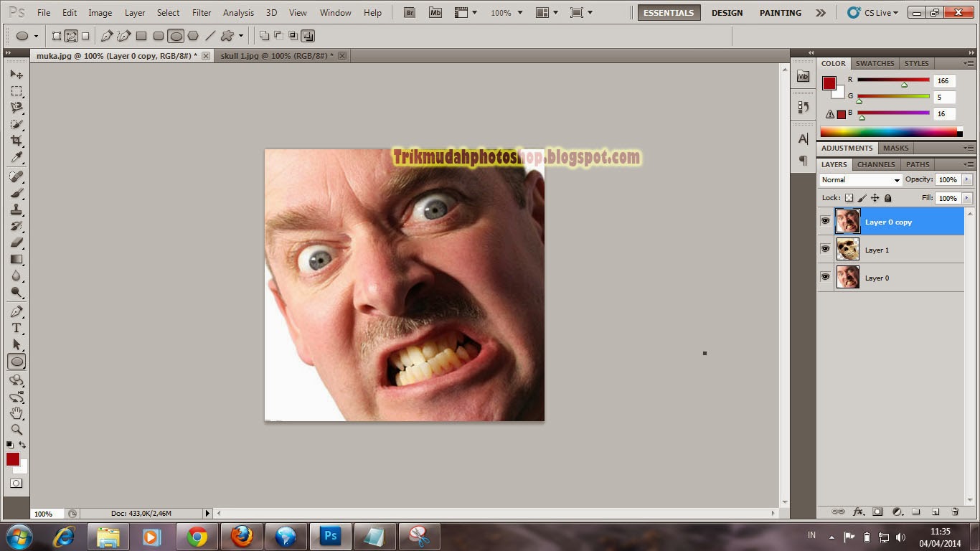
Task: Select the Gradient tool
Action: point(17,259)
